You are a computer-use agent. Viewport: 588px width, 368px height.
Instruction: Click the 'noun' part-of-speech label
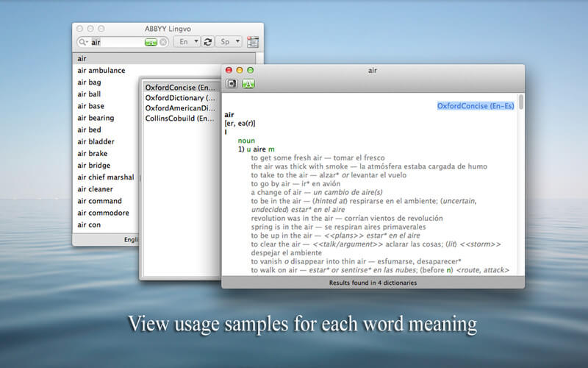(x=246, y=141)
